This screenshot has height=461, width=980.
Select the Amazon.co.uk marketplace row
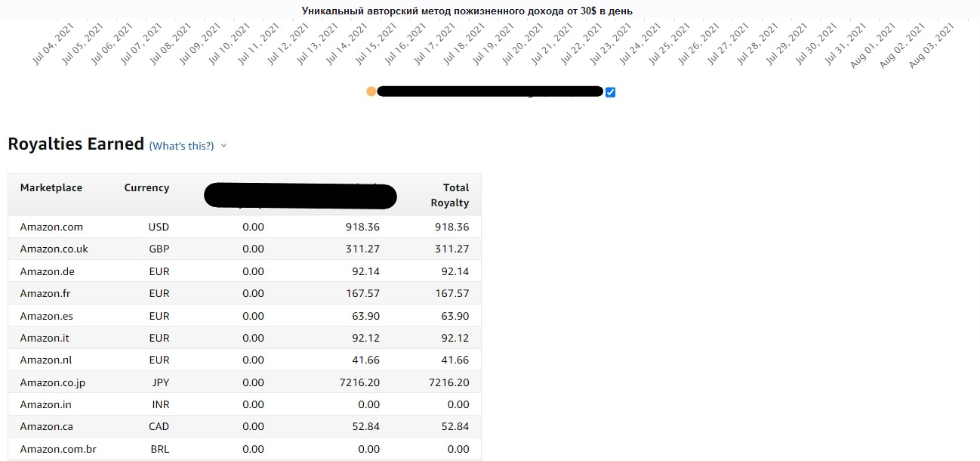click(54, 249)
